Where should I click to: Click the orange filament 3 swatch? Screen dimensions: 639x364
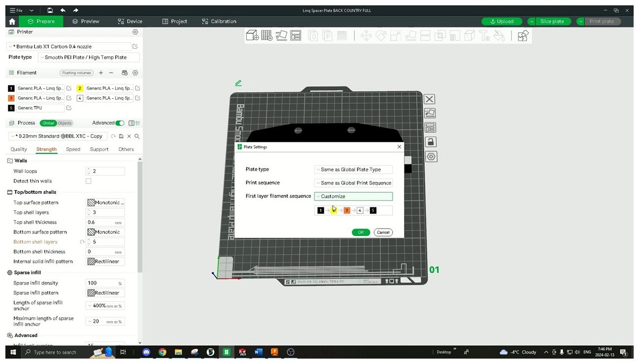pos(11,98)
